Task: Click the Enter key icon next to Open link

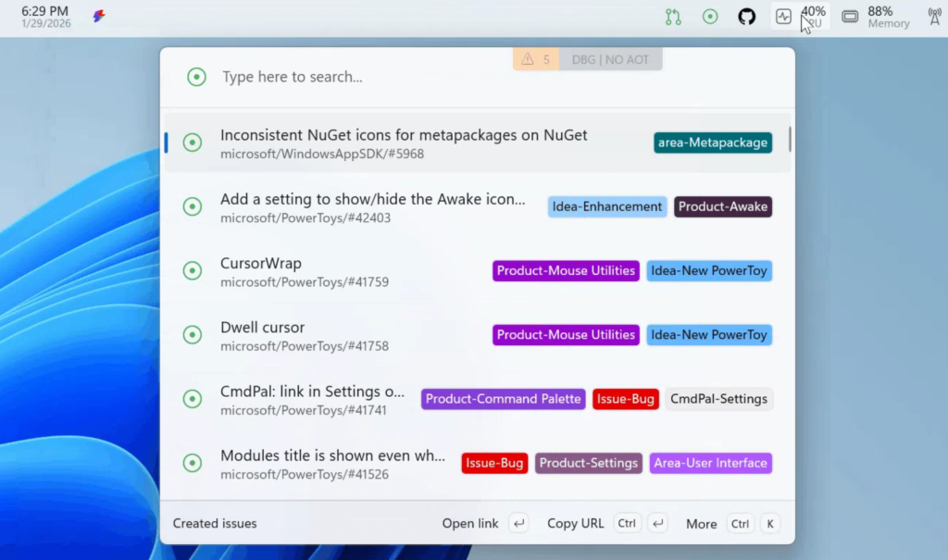Action: coord(518,523)
